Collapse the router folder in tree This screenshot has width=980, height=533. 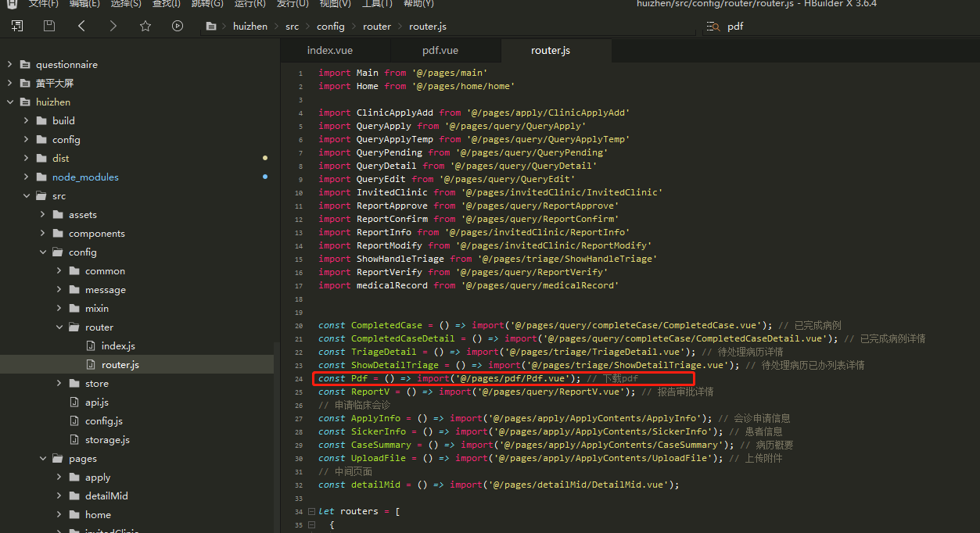(59, 327)
